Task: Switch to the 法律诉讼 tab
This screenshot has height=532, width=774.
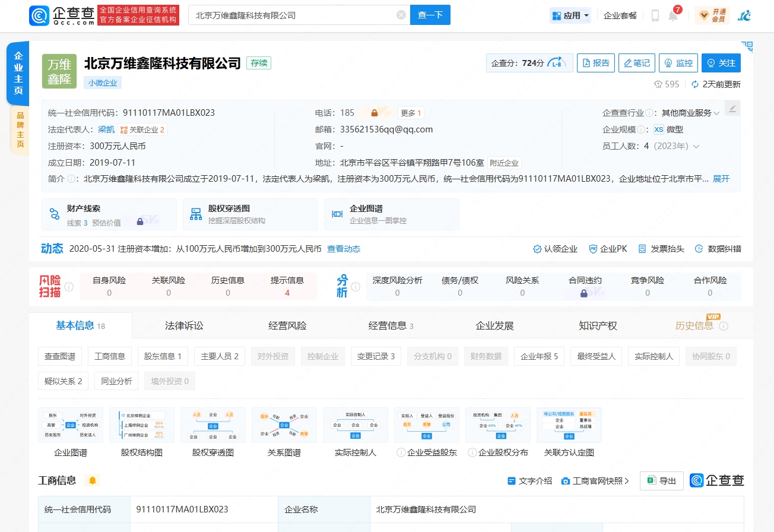Action: [184, 325]
